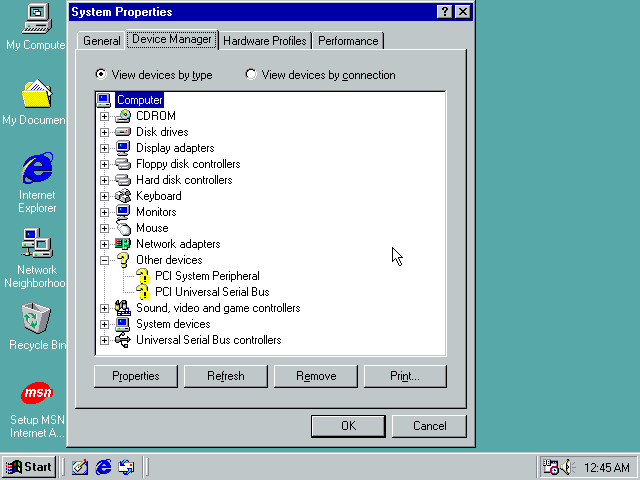Click the 12:45 AM taskbar clock
The image size is (640, 480).
(607, 467)
